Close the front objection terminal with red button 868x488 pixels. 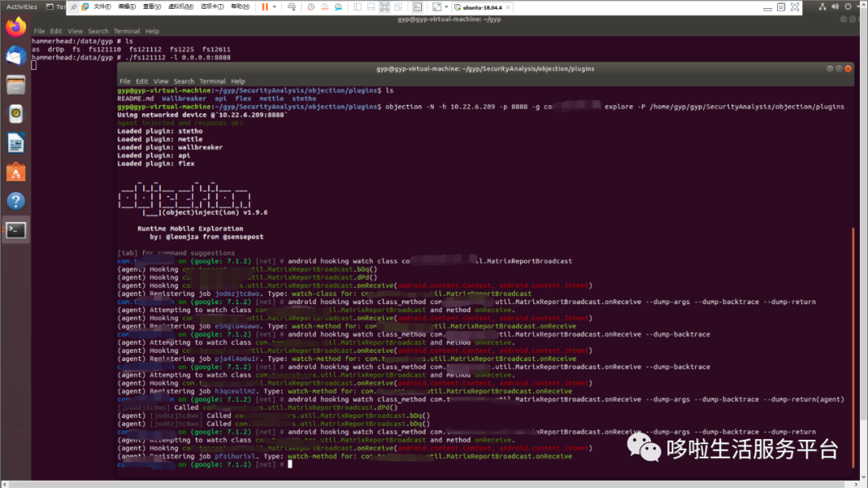848,68
